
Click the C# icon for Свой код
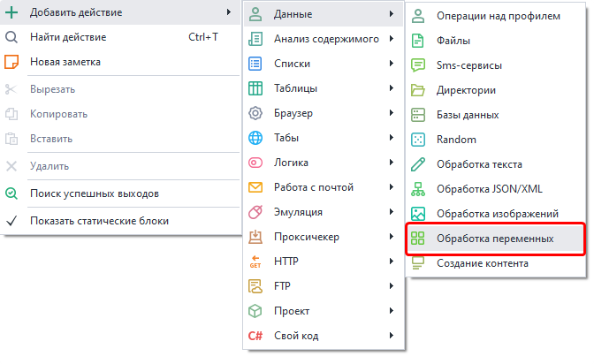255,336
